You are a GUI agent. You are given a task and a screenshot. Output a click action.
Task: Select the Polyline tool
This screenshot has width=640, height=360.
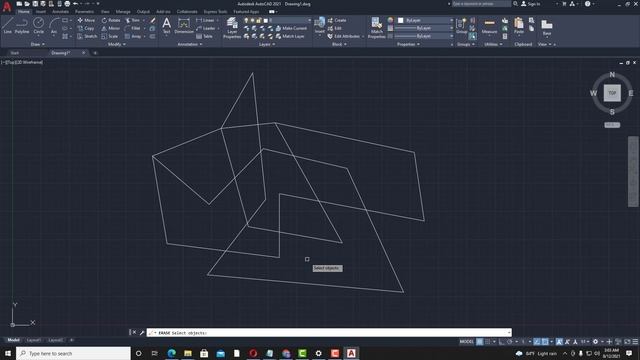[22, 26]
